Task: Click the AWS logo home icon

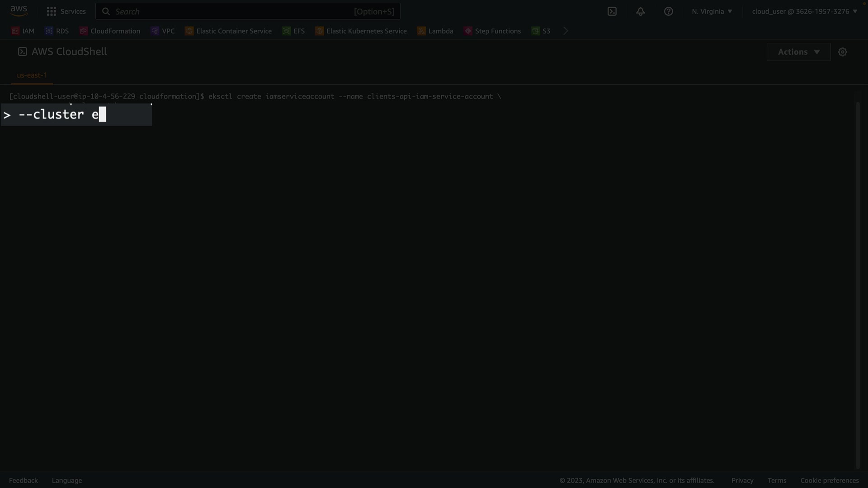Action: [19, 11]
